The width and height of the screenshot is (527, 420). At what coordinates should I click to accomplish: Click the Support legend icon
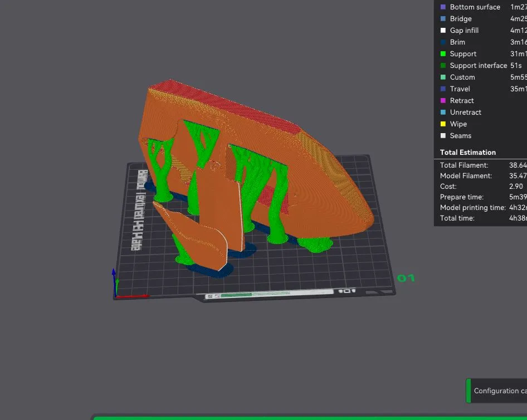coord(443,53)
